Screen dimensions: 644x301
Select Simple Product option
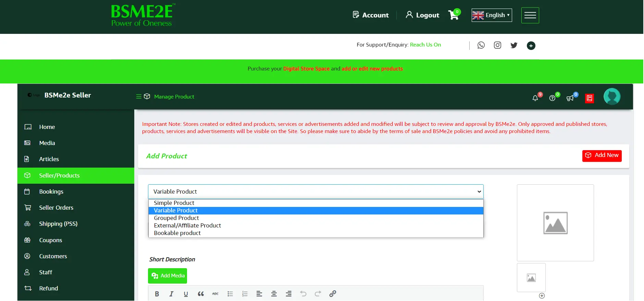[315, 203]
